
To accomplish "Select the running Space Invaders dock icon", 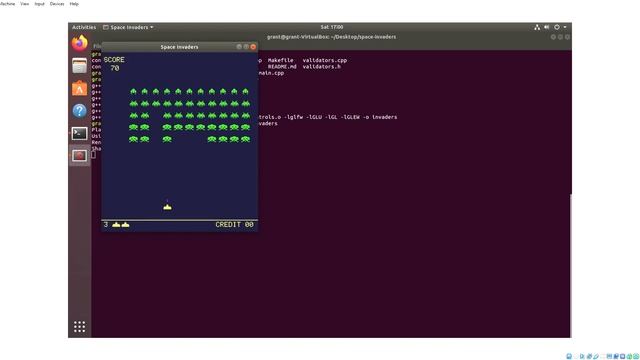I will [x=79, y=156].
